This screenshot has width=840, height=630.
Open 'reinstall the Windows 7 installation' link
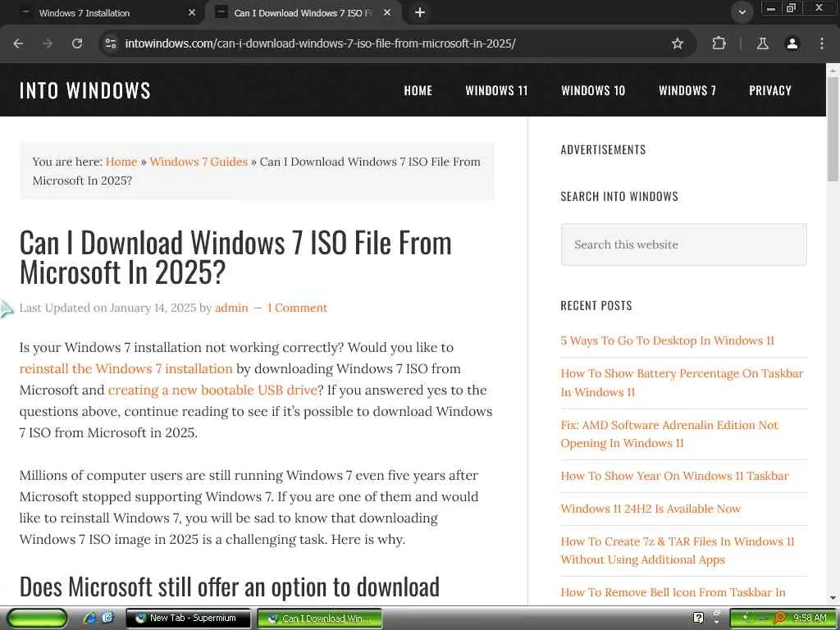tap(126, 368)
